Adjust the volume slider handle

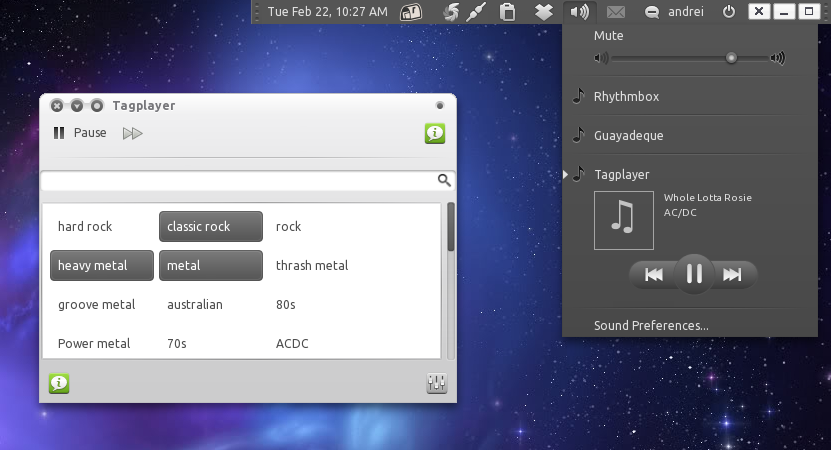[x=731, y=58]
